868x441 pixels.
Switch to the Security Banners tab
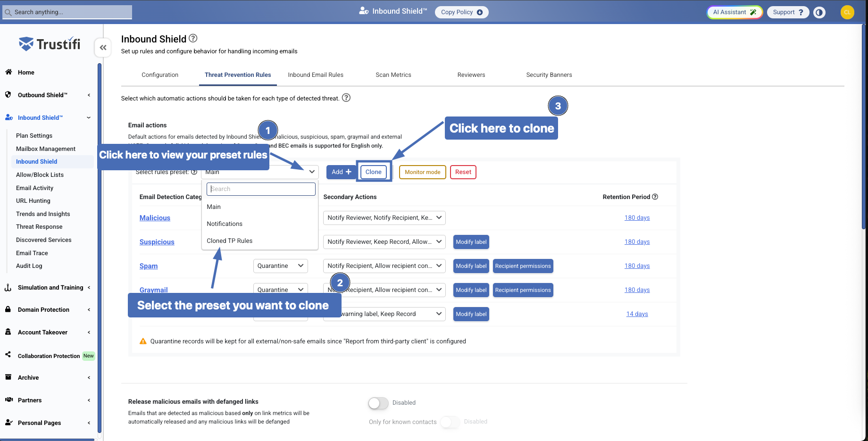pos(549,75)
